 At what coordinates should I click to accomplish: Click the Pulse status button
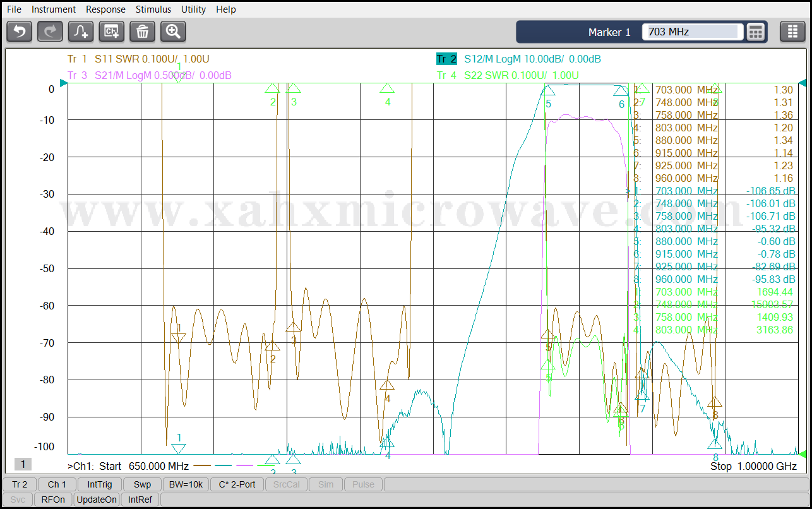363,484
